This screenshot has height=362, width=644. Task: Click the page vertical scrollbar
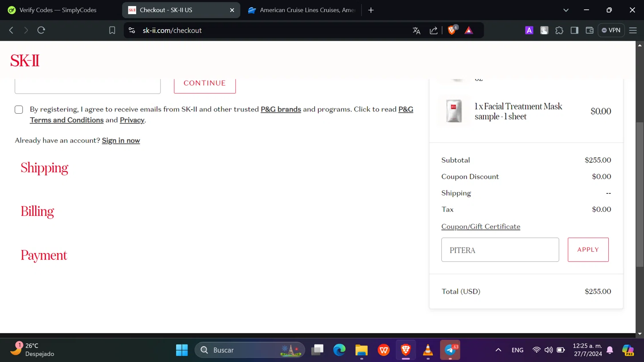pos(640,194)
